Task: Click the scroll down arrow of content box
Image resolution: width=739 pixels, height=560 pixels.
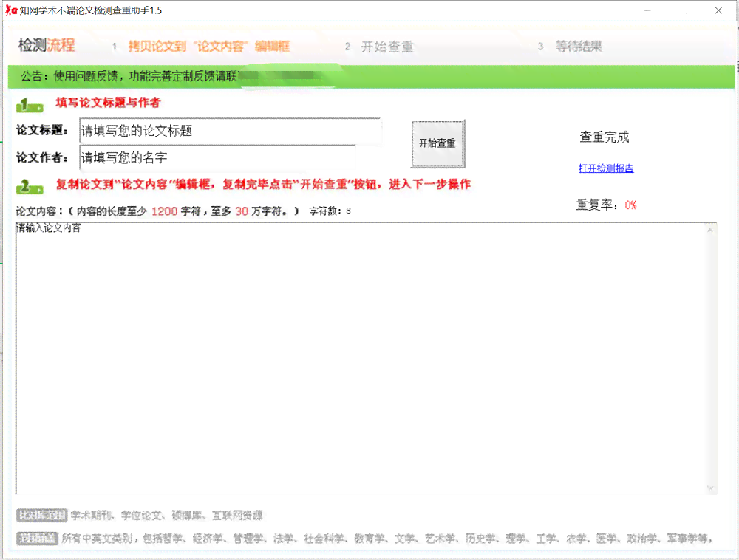Action: point(710,488)
